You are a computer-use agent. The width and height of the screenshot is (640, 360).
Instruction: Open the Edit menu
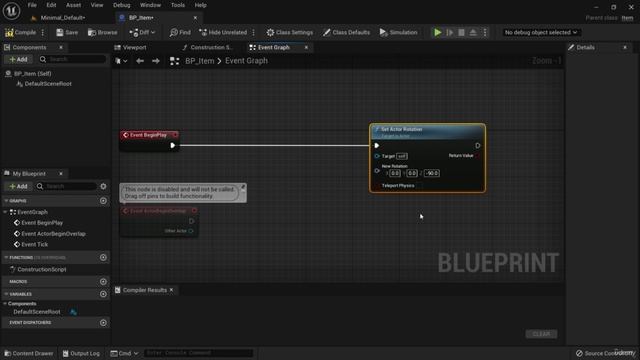point(51,5)
